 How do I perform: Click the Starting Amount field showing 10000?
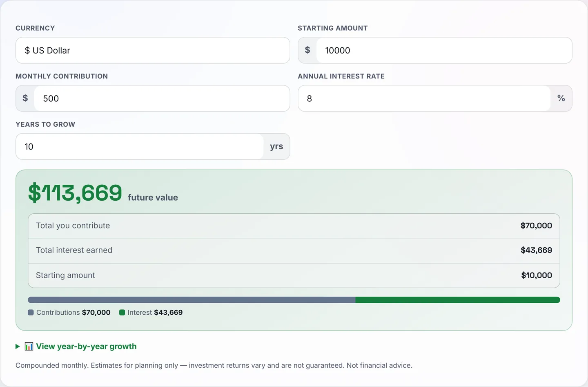click(x=444, y=50)
